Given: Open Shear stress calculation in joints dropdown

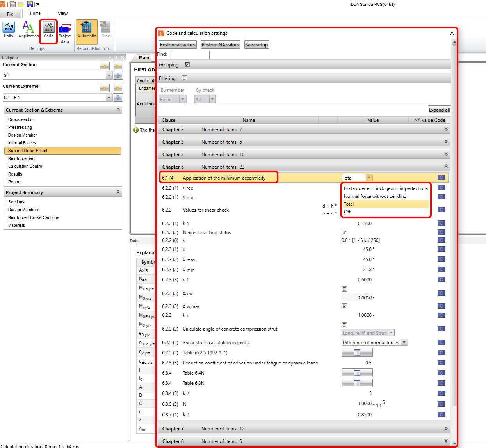Looking at the screenshot, I should (404, 342).
